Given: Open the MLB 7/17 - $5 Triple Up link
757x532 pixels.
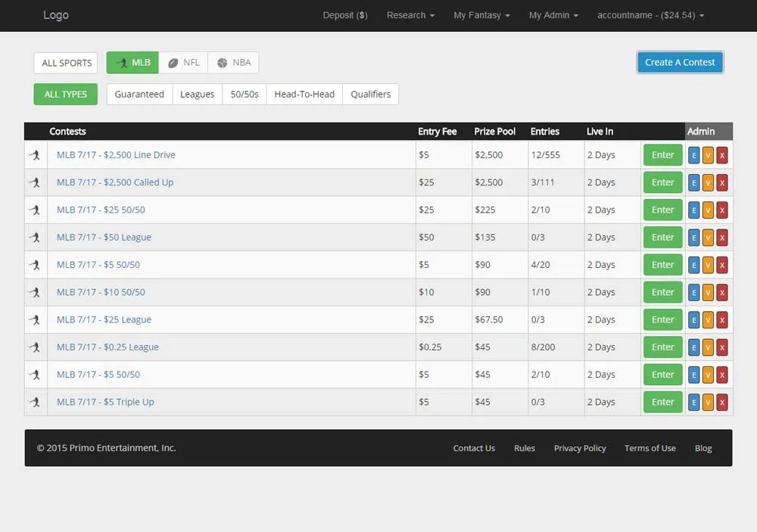Looking at the screenshot, I should pyautogui.click(x=105, y=403).
